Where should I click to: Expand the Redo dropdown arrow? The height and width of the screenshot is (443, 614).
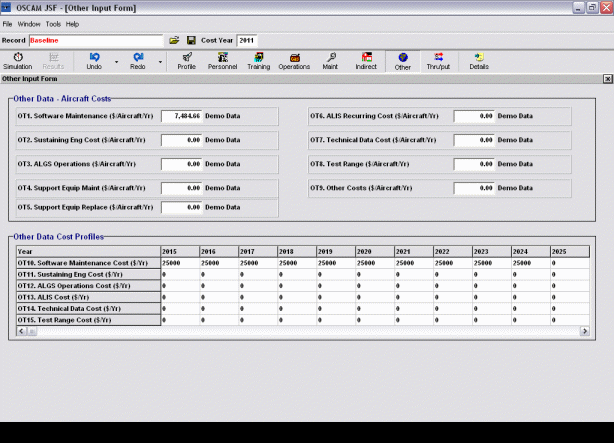pos(160,62)
